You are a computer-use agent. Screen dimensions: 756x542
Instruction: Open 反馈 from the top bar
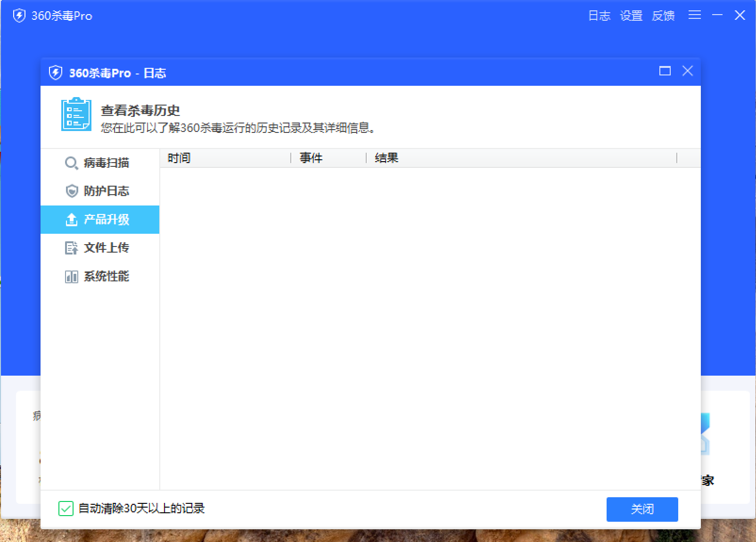(x=663, y=16)
